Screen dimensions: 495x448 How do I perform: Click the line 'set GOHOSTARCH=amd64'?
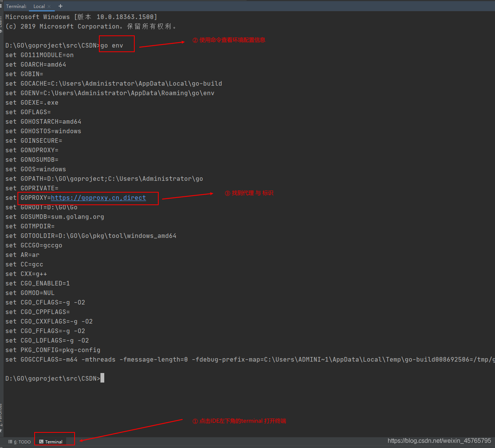click(43, 121)
